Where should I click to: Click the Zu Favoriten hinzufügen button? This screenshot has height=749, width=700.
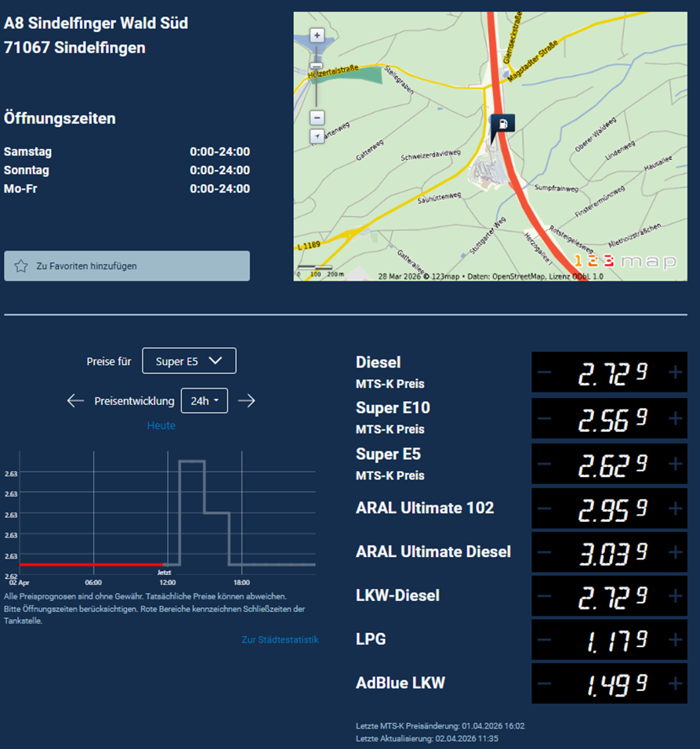pyautogui.click(x=127, y=266)
